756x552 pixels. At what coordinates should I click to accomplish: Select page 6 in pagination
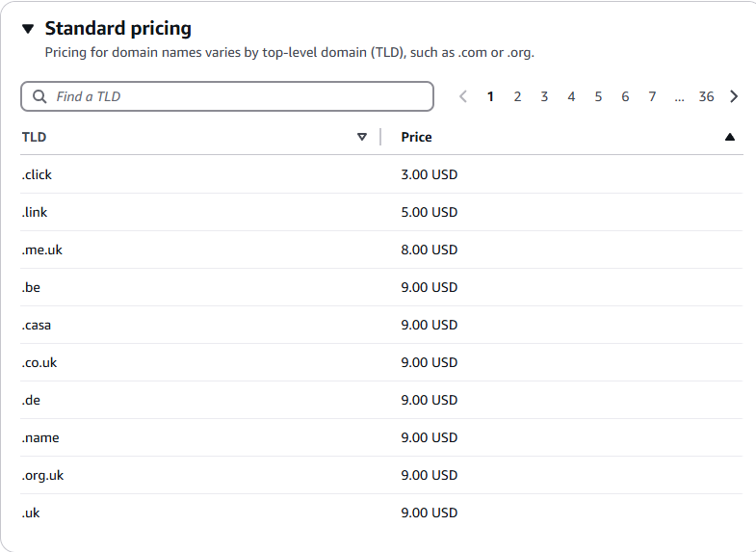625,96
